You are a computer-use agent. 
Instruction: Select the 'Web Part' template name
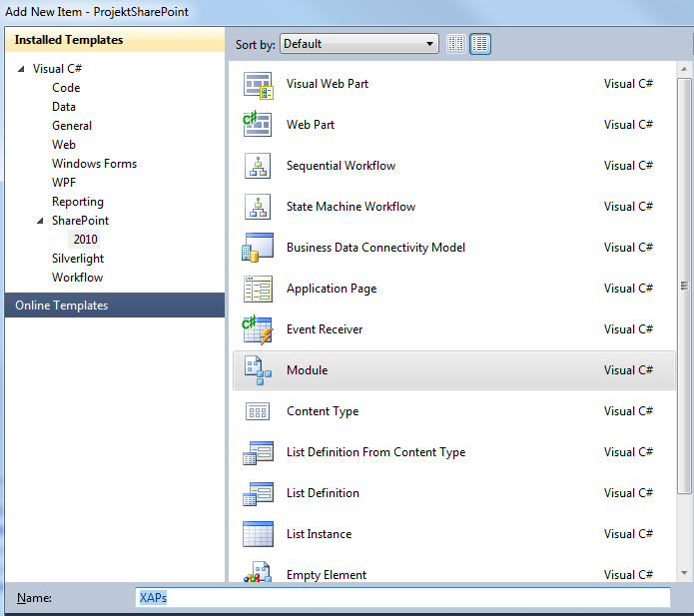tap(311, 125)
